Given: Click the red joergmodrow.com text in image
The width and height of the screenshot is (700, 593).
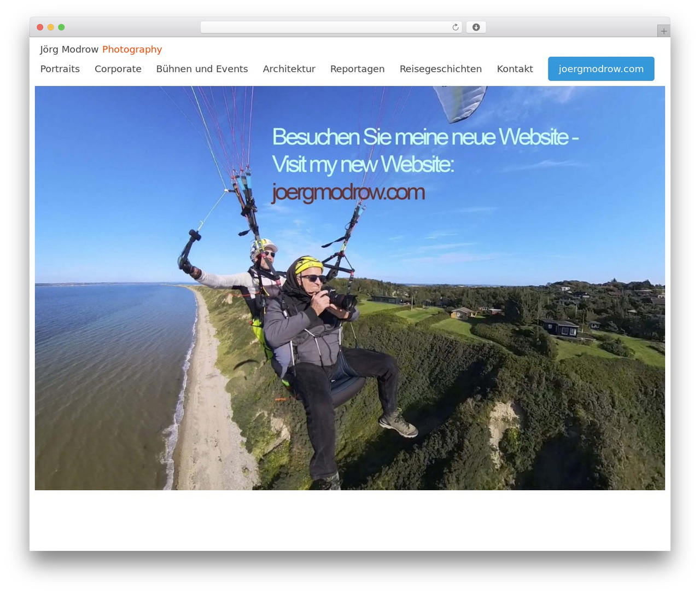Looking at the screenshot, I should click(348, 193).
